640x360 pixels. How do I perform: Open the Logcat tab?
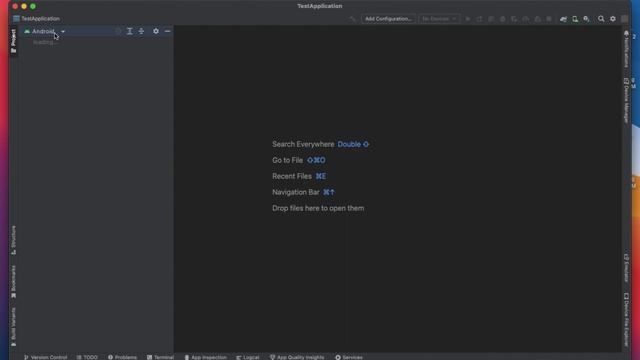coord(248,357)
